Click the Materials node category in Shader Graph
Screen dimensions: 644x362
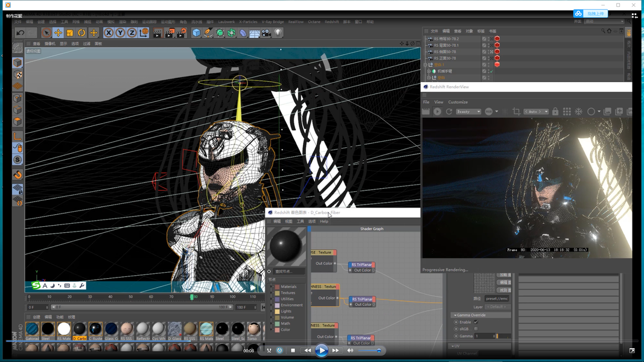pyautogui.click(x=289, y=287)
